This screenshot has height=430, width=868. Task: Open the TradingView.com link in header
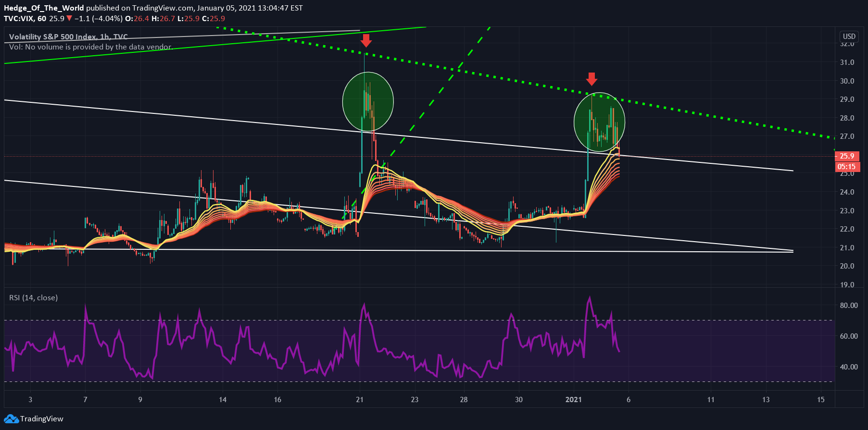click(163, 8)
